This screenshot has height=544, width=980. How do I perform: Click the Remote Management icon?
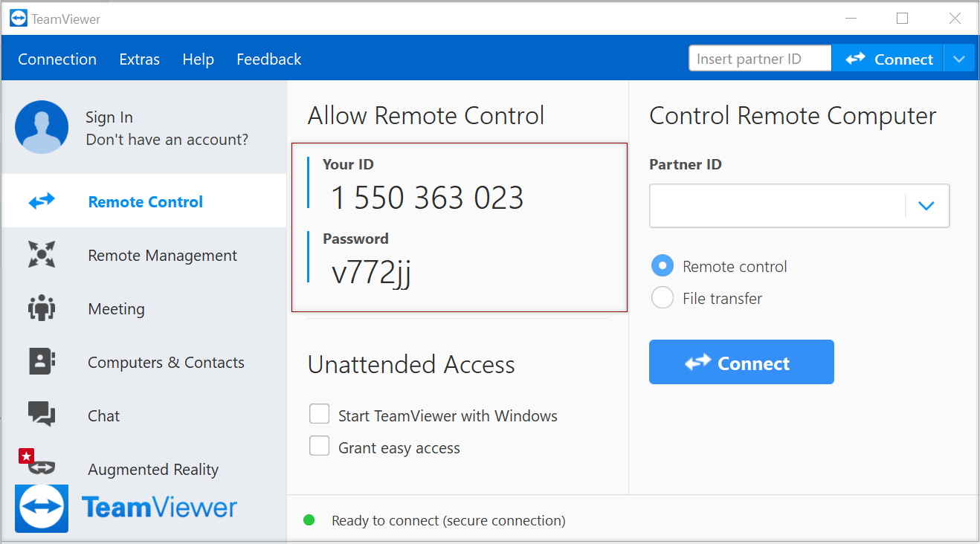pyautogui.click(x=42, y=254)
